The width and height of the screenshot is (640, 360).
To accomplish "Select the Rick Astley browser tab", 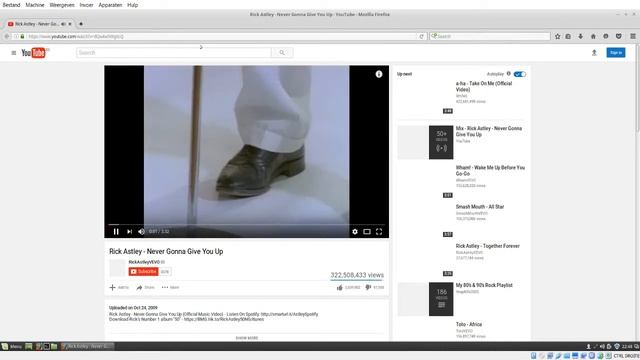I will (37, 24).
